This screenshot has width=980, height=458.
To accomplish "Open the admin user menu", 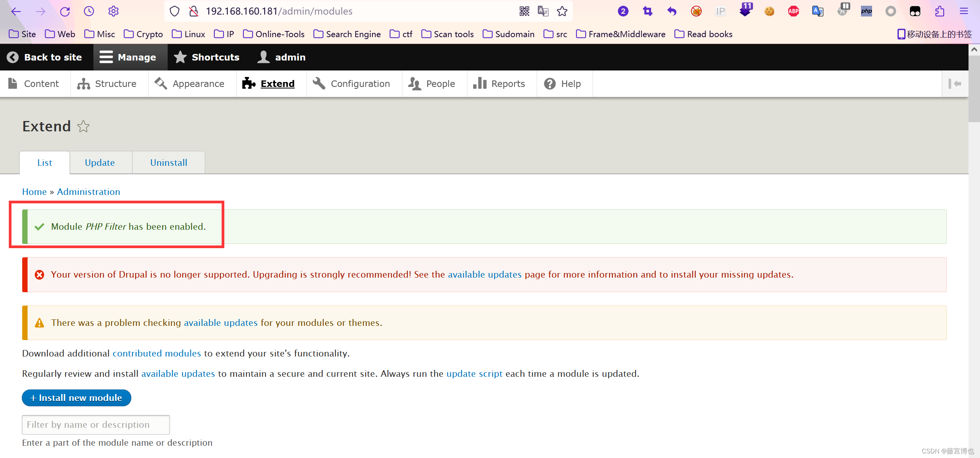I will point(281,57).
